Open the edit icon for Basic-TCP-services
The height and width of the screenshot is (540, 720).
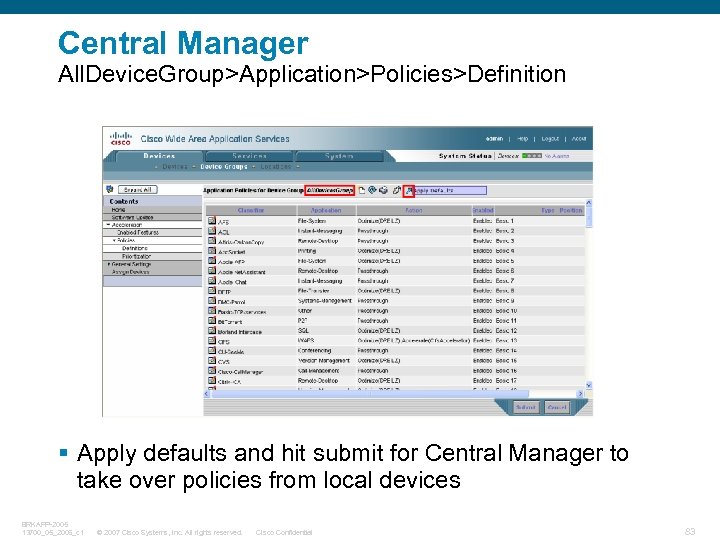pyautogui.click(x=212, y=311)
